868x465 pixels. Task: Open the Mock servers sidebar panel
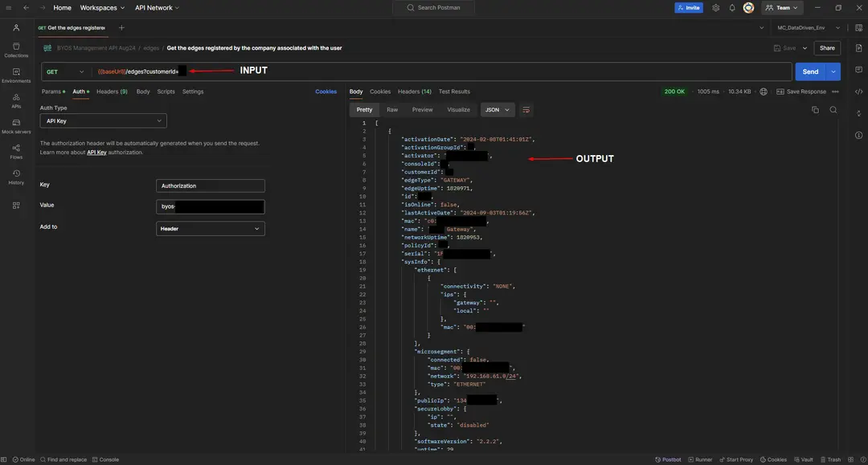[16, 127]
